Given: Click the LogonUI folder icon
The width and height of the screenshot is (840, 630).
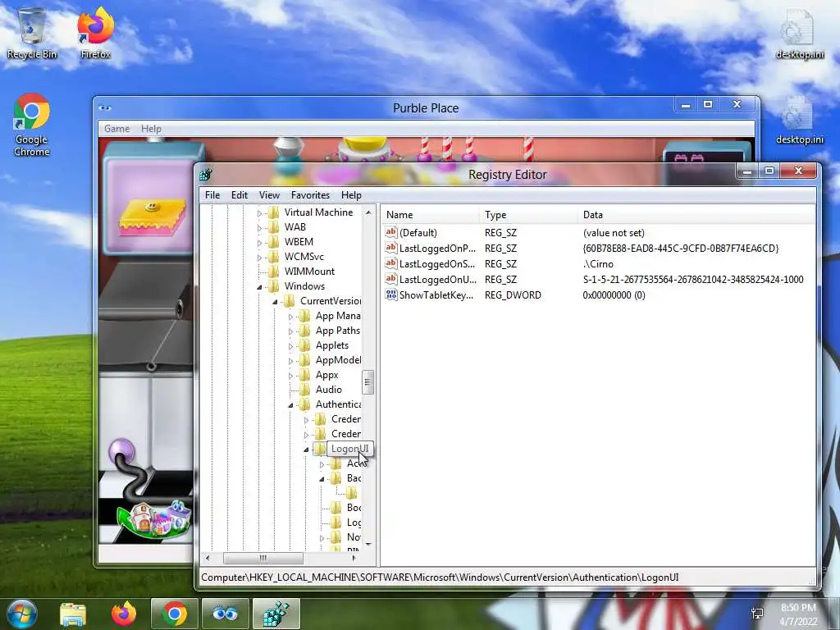Looking at the screenshot, I should pyautogui.click(x=320, y=449).
